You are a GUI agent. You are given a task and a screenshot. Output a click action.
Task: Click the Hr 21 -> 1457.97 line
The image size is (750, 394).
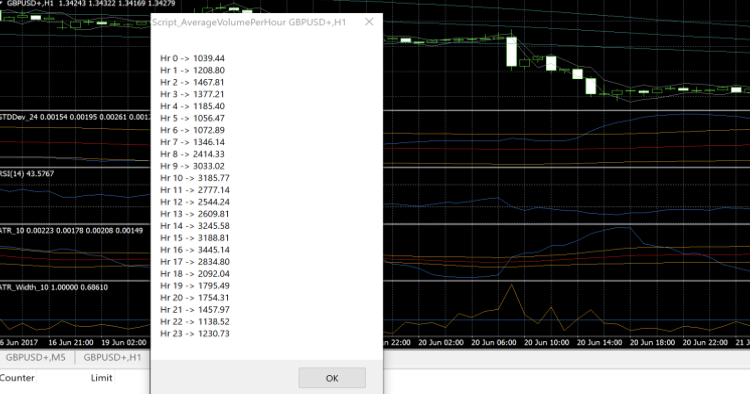click(195, 309)
